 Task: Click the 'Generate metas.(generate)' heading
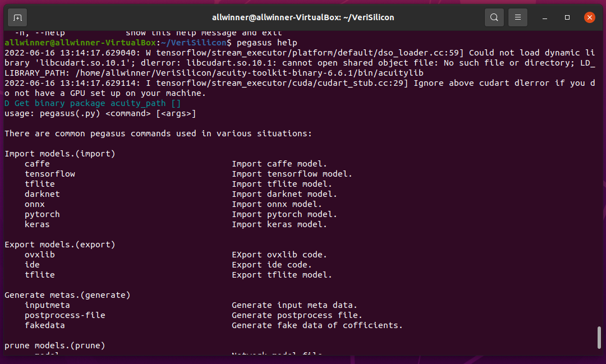[x=68, y=295]
